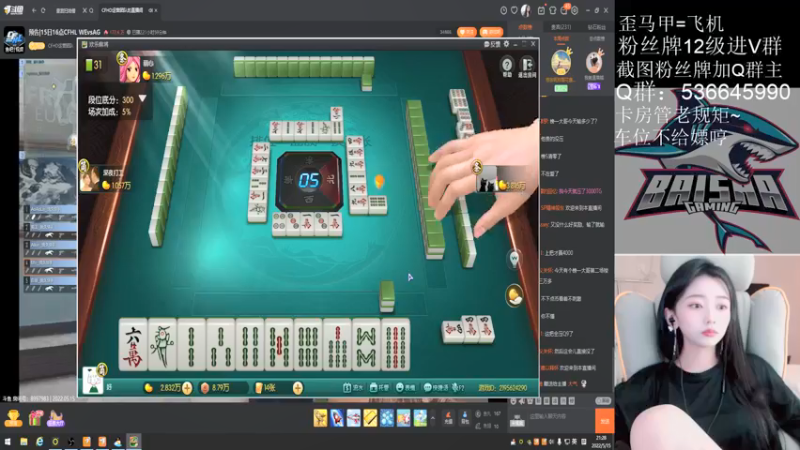
Task: Click the user profile avatar in top bar
Action: click(526, 10)
